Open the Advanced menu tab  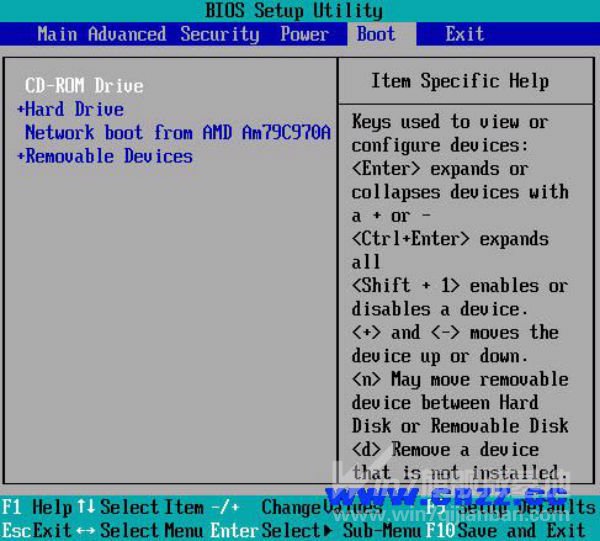[127, 34]
